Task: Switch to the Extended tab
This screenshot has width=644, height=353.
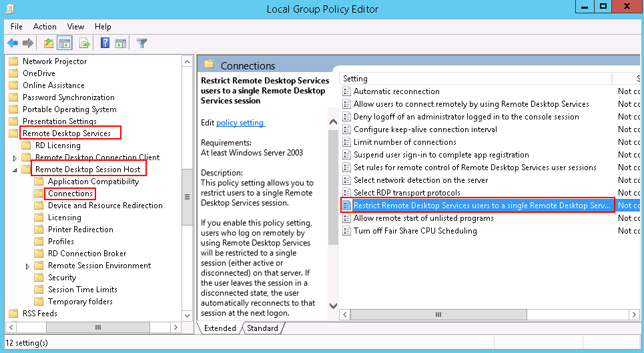Action: (220, 328)
